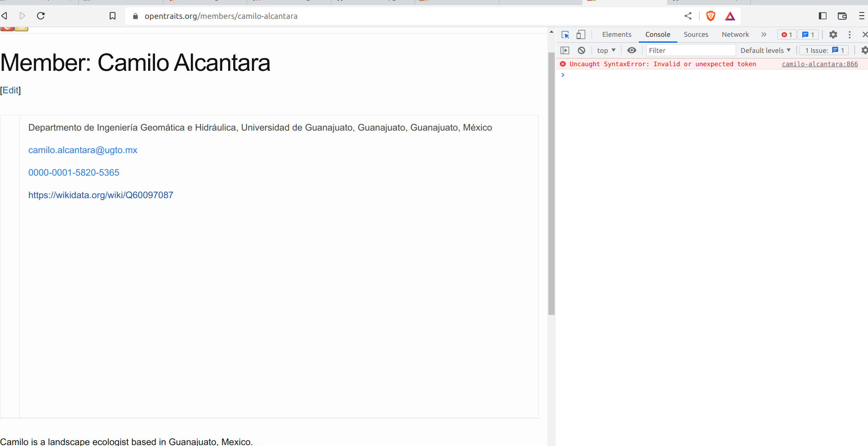
Task: Select the inspect element cursor tool
Action: pos(565,34)
